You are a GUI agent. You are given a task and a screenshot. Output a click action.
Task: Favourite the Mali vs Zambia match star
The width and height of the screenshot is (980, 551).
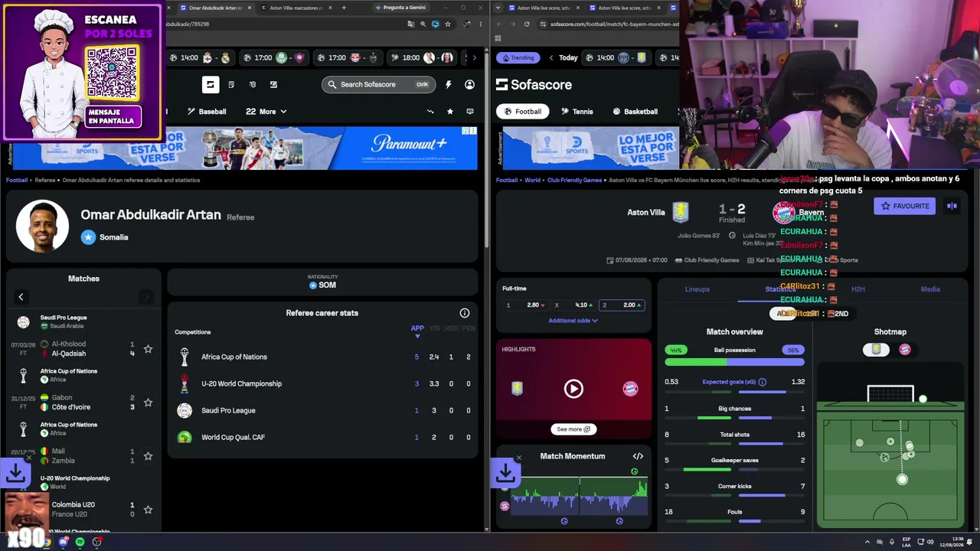(148, 456)
